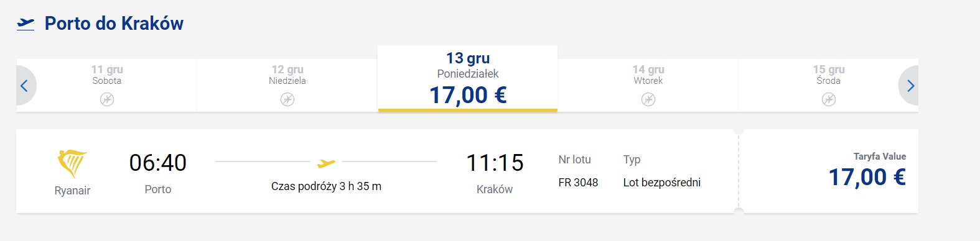Click no-flight icon under 14 gru Wtorek
This screenshot has width=980, height=241.
point(648,99)
